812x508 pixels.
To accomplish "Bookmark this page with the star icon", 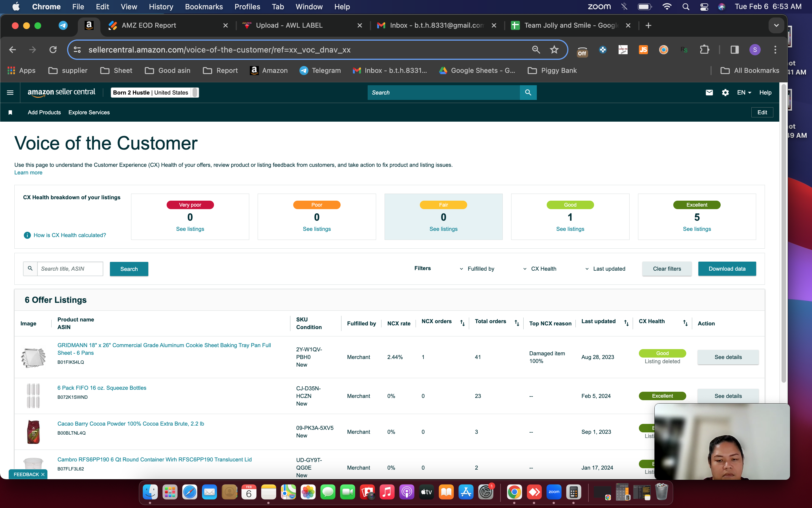I will [x=554, y=50].
